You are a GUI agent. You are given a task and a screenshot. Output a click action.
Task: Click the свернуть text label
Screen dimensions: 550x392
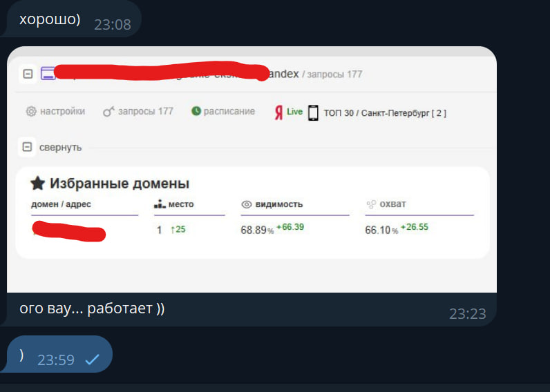tap(60, 148)
